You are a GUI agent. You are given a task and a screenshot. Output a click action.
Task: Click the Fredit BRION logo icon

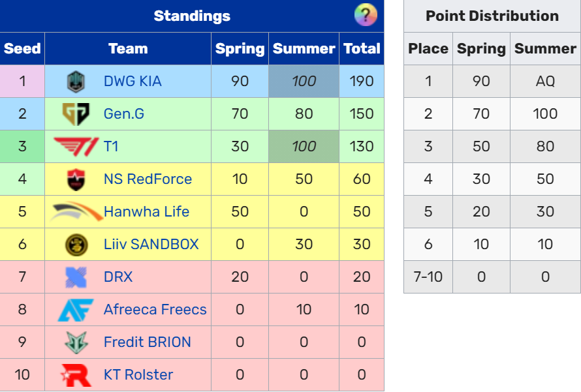[76, 342]
